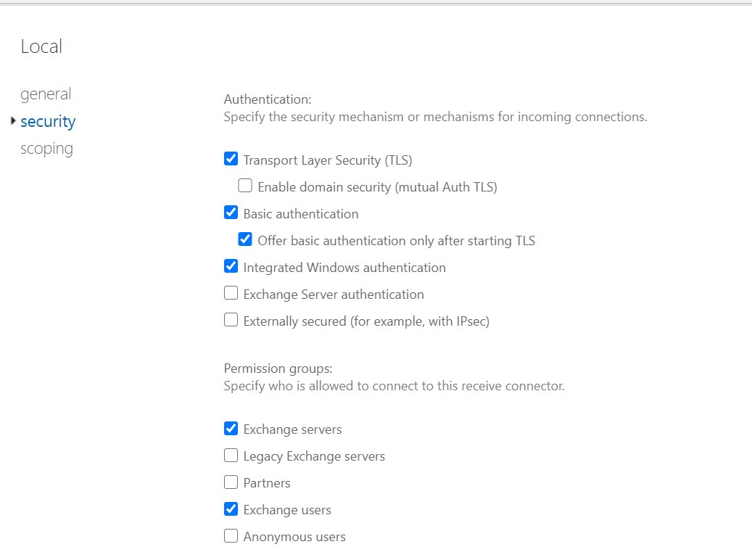Screen dimensions: 752x560
Task: Open the general tab
Action: (46, 94)
